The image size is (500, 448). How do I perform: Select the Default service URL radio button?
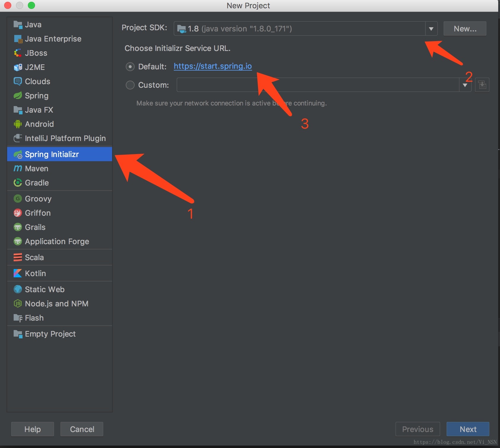point(130,67)
